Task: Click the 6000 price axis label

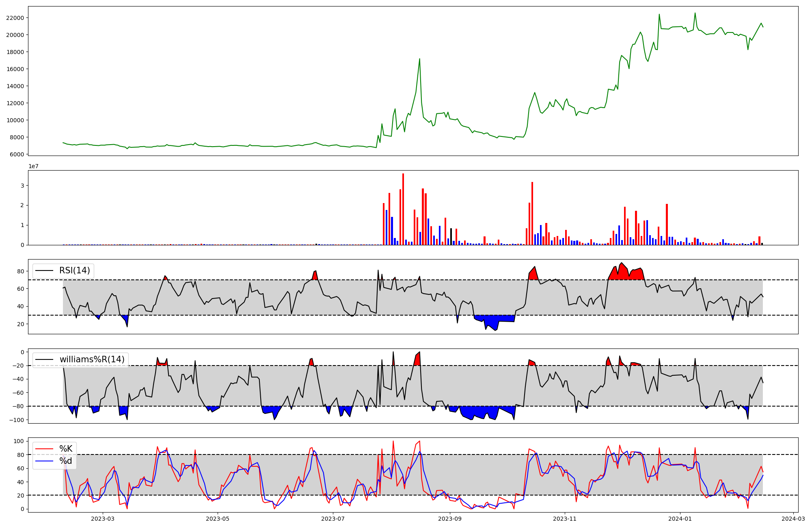Action: (16, 154)
